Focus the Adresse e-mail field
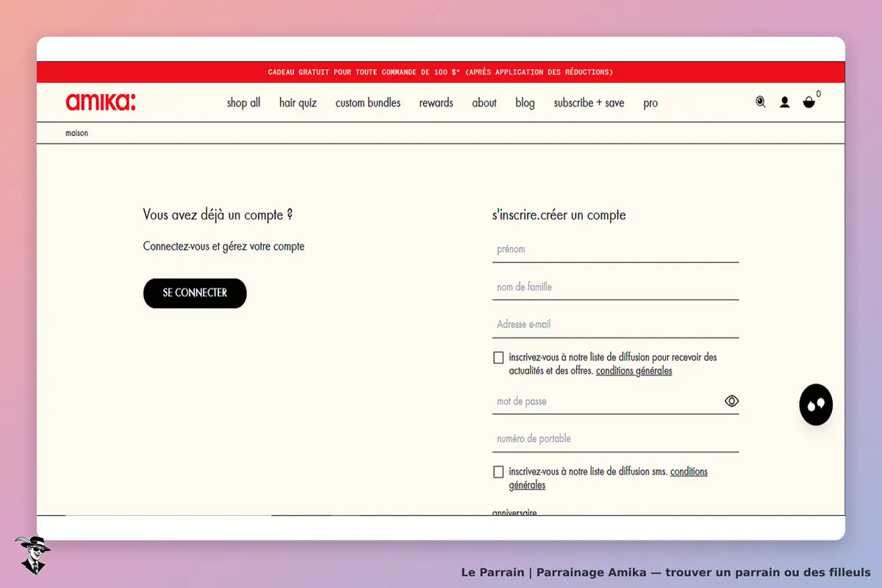The height and width of the screenshot is (588, 882). coord(615,324)
